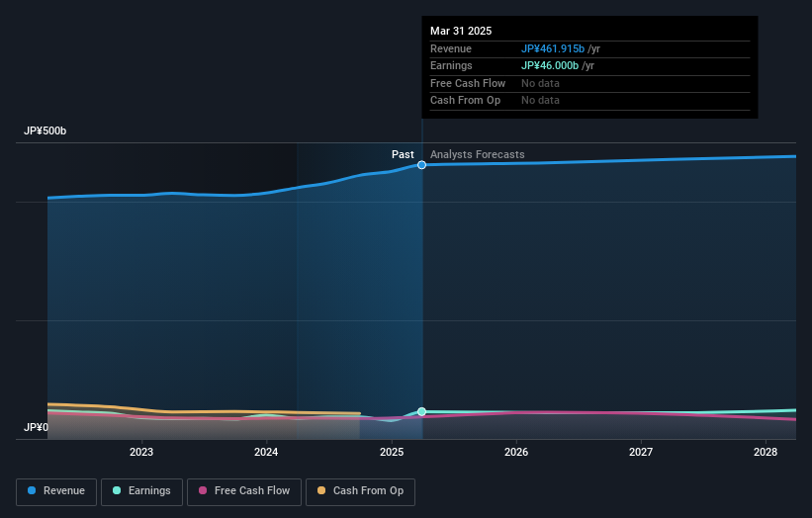Toggle the Earnings legend series
Image resolution: width=812 pixels, height=518 pixels.
click(141, 491)
